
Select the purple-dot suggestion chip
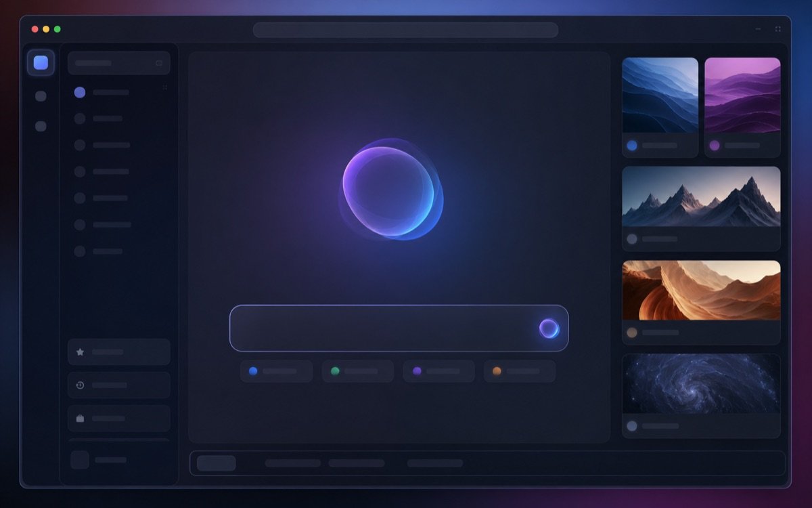[438, 371]
